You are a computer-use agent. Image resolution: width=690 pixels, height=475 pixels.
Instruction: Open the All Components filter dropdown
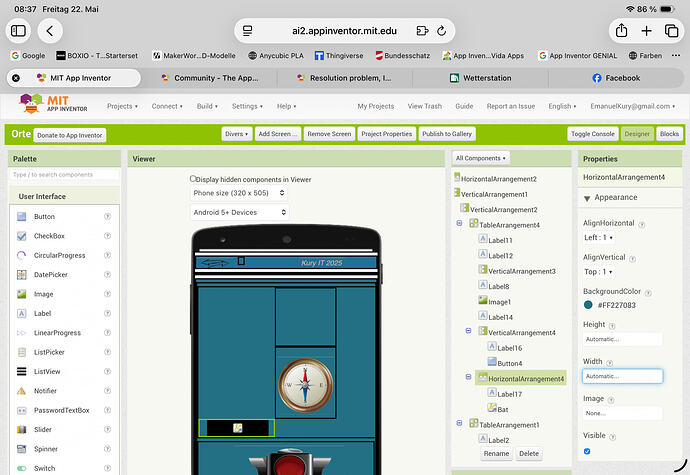click(481, 158)
